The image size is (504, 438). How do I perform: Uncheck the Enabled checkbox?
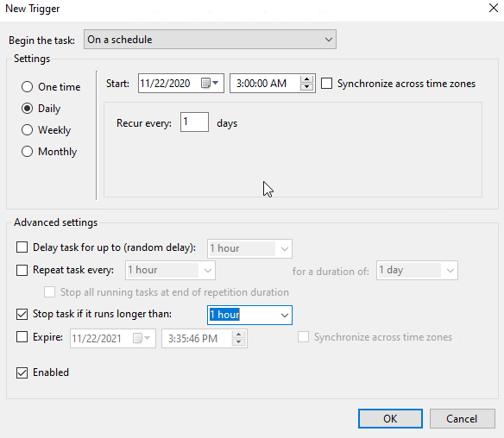(x=22, y=372)
